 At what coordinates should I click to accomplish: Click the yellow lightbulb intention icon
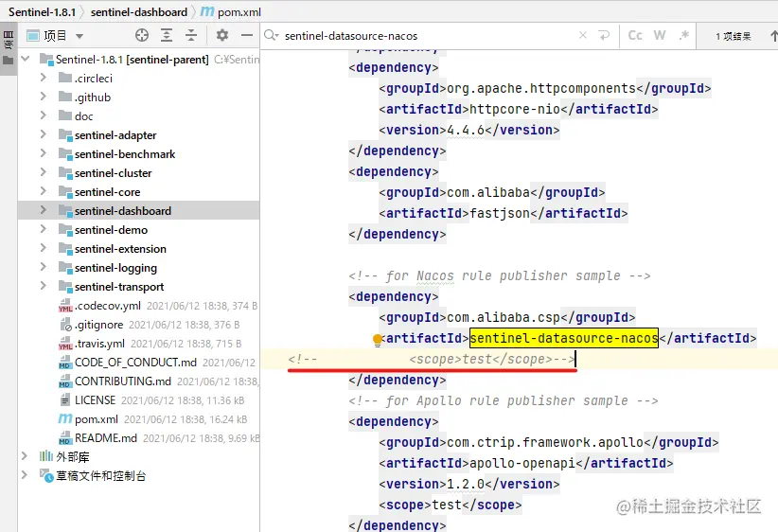378,340
